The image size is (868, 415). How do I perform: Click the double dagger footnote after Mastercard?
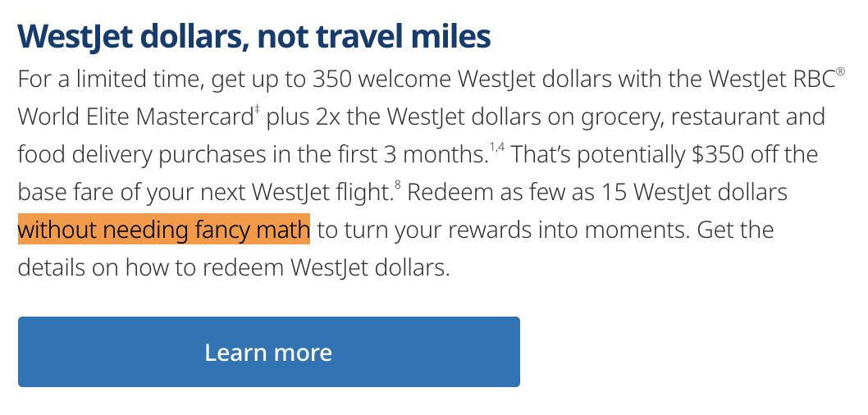pos(257,110)
